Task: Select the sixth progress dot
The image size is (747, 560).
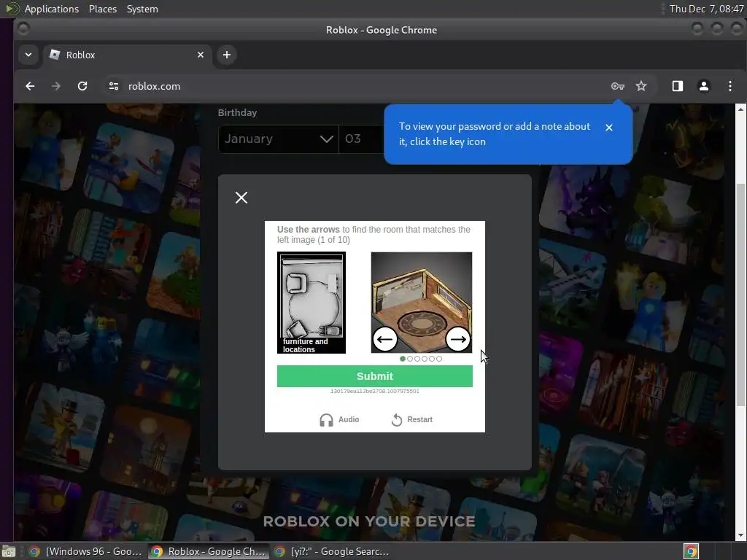Action: pyautogui.click(x=438, y=359)
